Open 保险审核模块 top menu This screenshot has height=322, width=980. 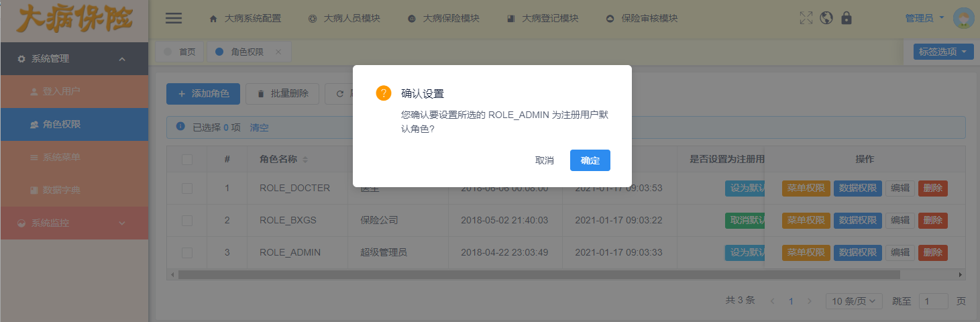coord(642,19)
